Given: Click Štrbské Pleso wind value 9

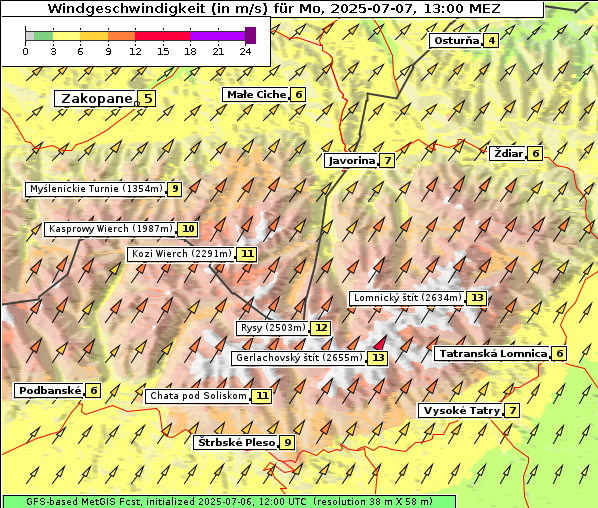Looking at the screenshot, I should tap(288, 443).
